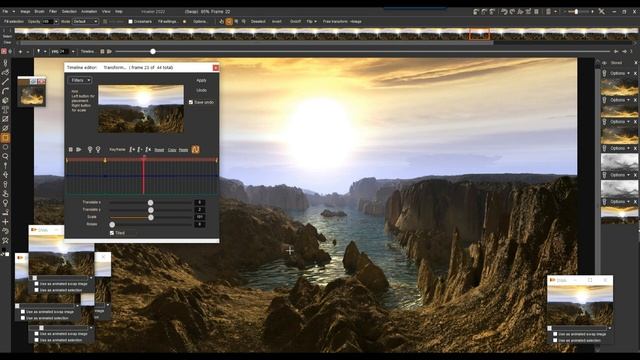Toggle the Tiled checkbox

(x=112, y=233)
